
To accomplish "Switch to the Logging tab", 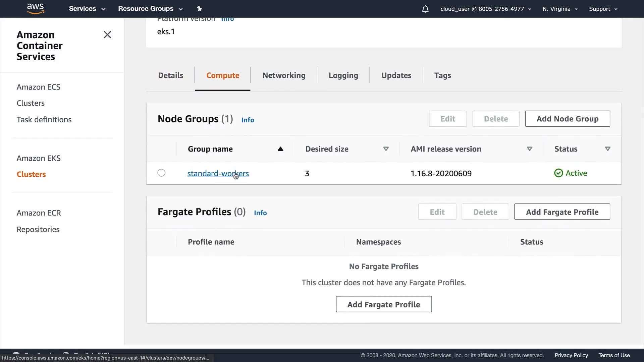I will point(343,75).
